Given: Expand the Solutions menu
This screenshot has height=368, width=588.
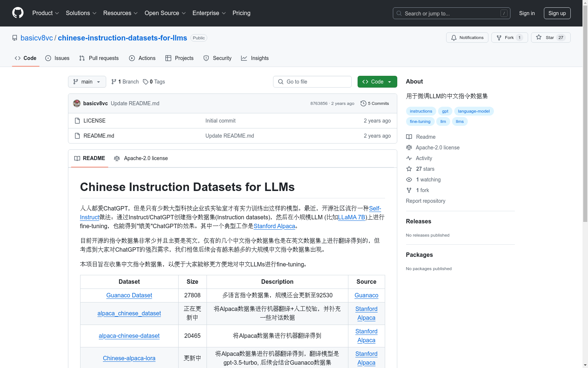Looking at the screenshot, I should 81,13.
